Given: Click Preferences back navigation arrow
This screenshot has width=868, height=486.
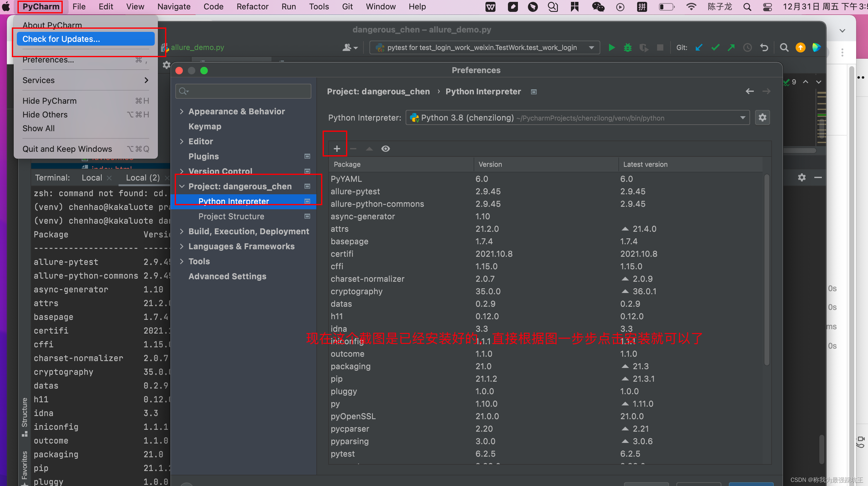Looking at the screenshot, I should pos(749,92).
